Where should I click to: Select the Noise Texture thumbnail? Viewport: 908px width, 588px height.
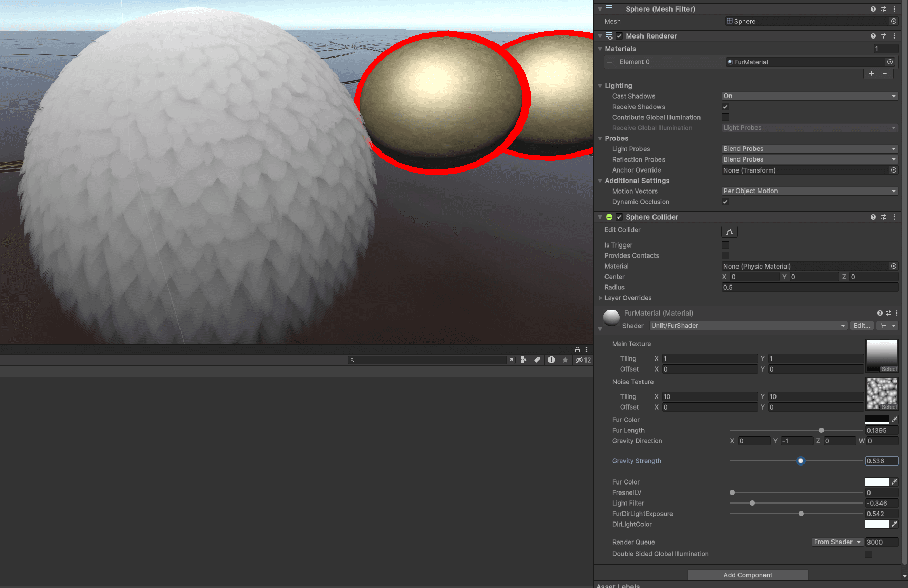click(882, 394)
